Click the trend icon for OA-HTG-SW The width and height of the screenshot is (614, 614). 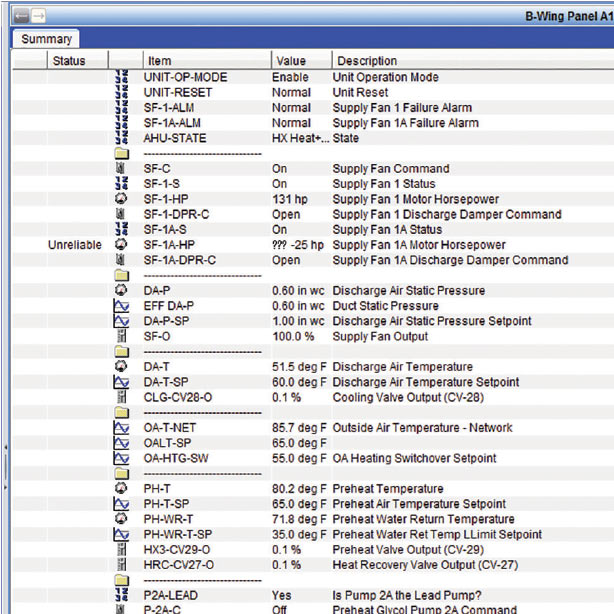pos(121,458)
